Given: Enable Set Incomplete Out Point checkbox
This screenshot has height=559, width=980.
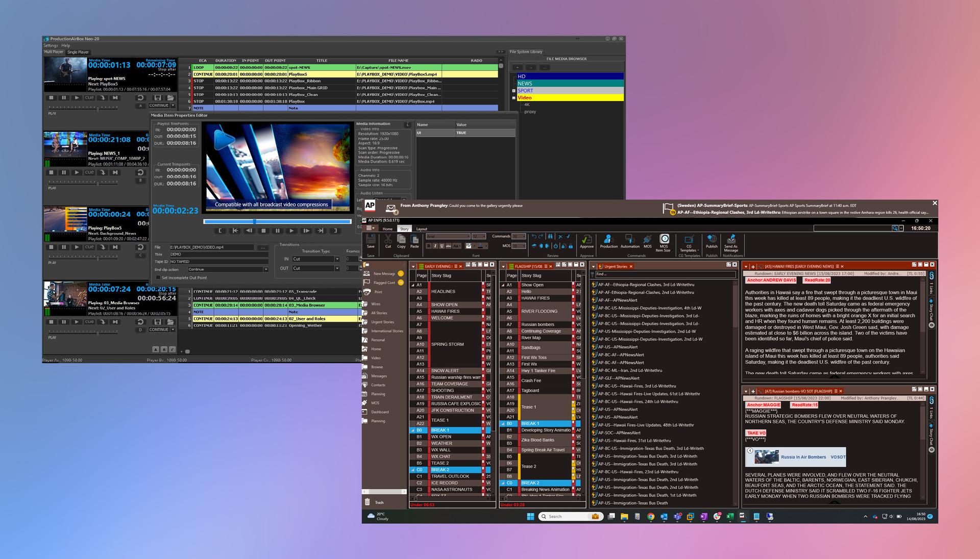Looking at the screenshot, I should 158,277.
